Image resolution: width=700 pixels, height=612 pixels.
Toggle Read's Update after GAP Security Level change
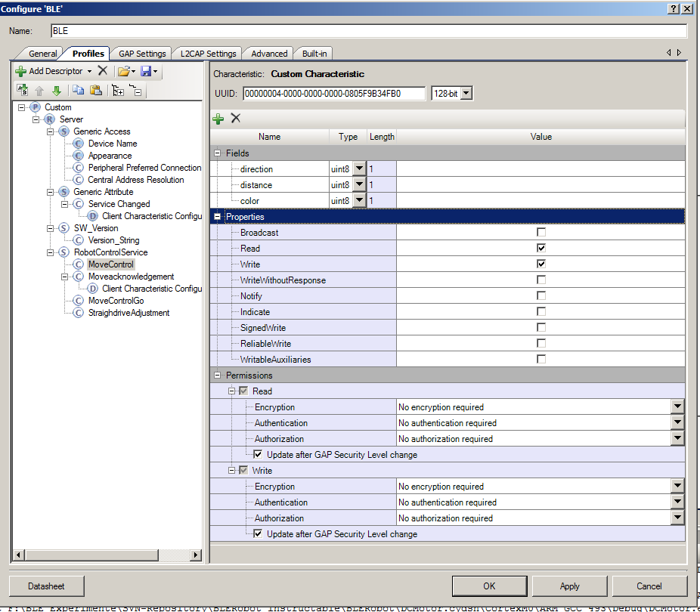tap(258, 454)
